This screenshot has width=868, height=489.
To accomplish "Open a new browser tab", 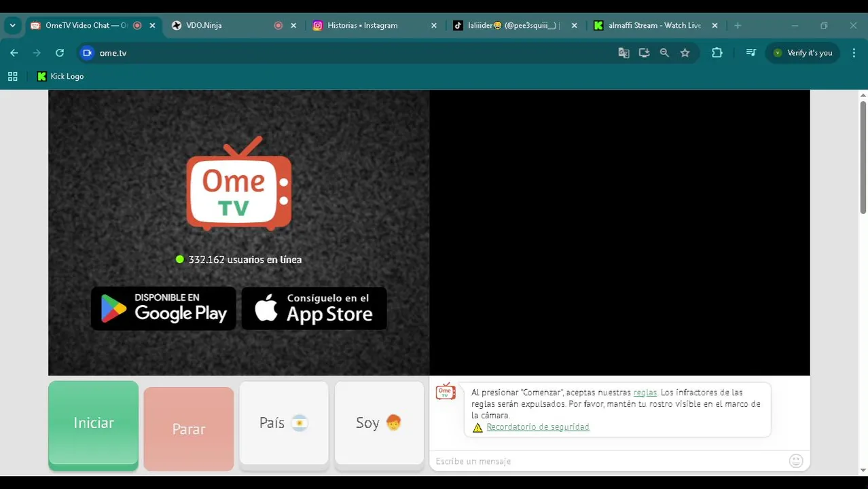I will [738, 25].
